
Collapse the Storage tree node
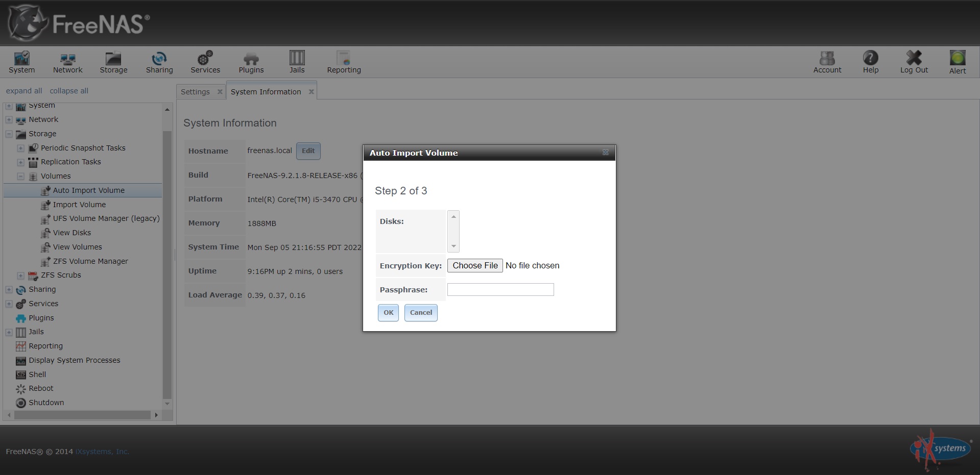(9, 134)
